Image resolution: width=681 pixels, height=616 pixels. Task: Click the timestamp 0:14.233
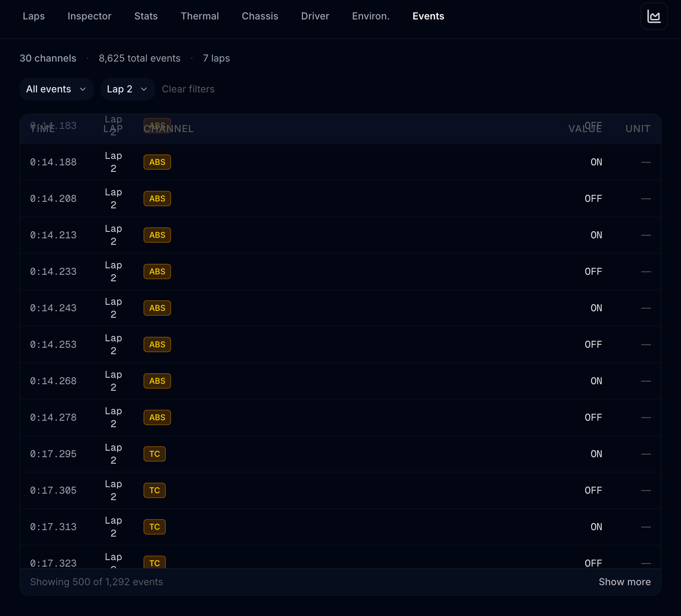[x=53, y=272]
